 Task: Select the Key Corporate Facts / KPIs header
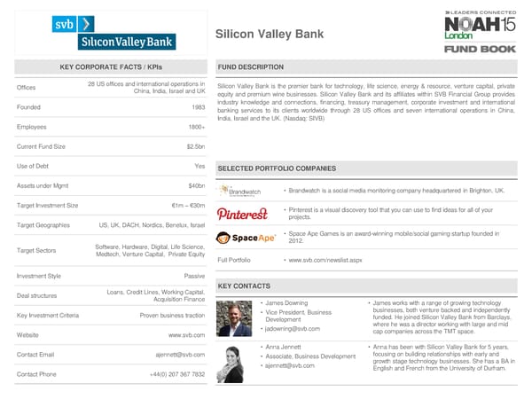tap(111, 67)
